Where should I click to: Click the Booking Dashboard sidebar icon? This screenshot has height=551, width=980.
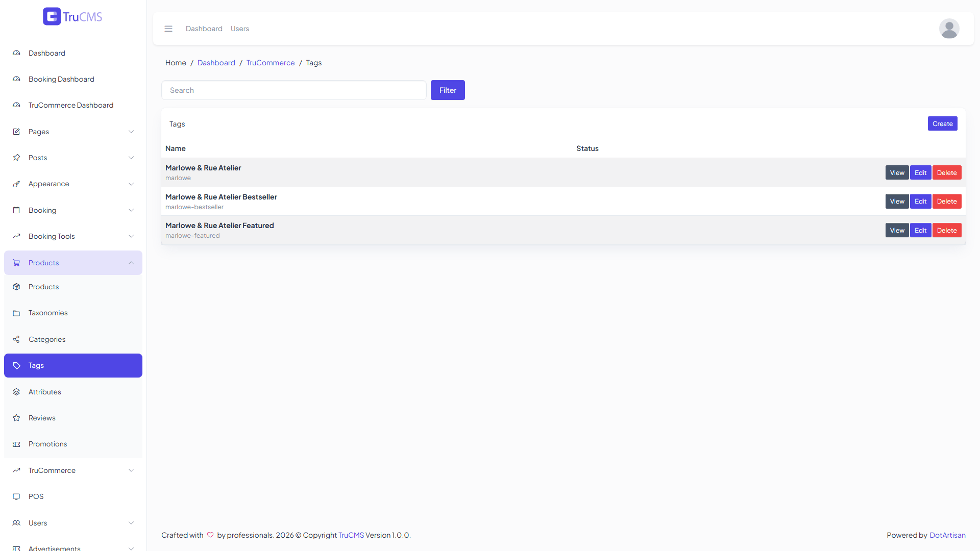[x=16, y=79]
